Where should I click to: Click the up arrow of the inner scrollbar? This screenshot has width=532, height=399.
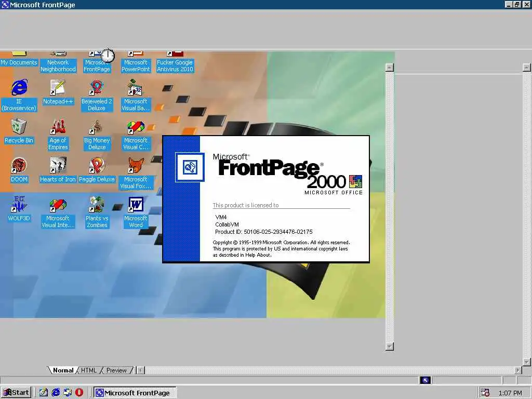(x=390, y=67)
